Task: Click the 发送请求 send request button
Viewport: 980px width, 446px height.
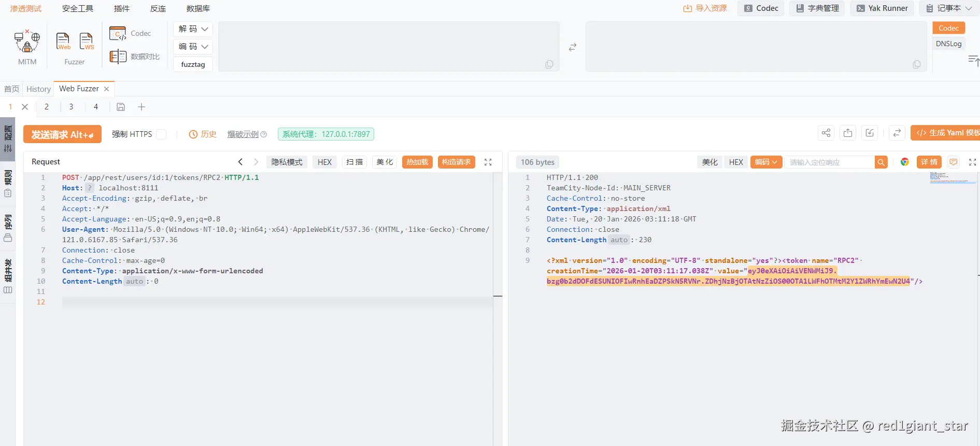Action: 62,135
